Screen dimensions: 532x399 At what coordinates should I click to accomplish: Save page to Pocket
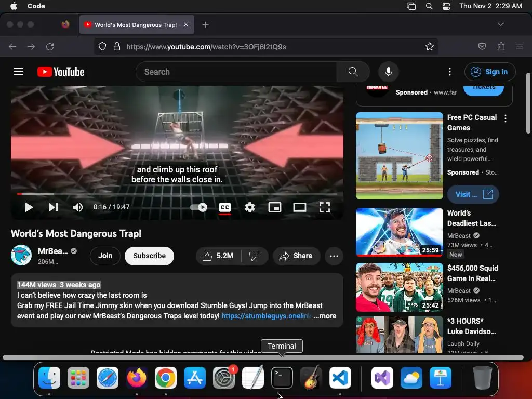482,46
